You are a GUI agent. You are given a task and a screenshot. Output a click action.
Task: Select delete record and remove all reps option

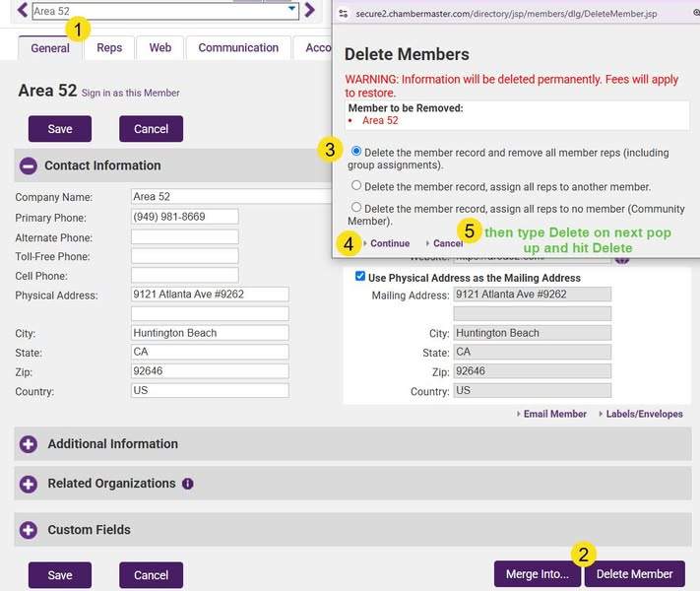click(x=356, y=152)
